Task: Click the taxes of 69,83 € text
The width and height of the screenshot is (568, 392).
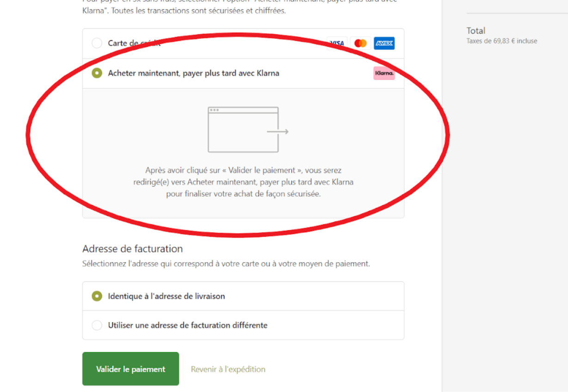Action: (x=502, y=41)
